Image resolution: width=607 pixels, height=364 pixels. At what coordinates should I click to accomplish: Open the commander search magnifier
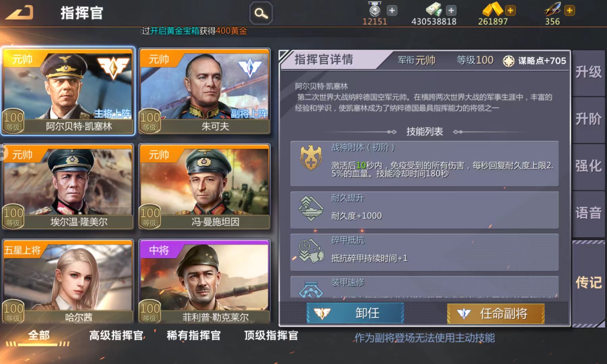pos(261,13)
